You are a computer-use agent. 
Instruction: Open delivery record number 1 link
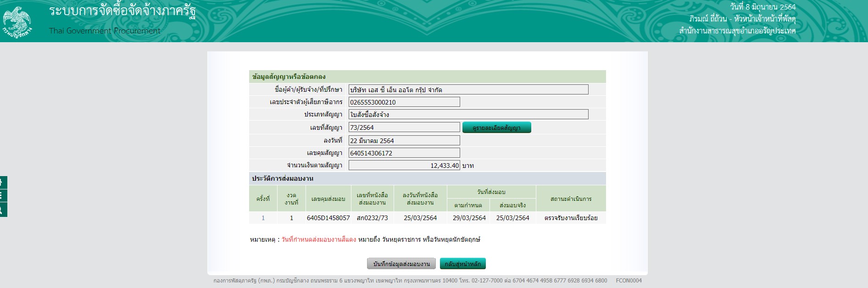point(263,218)
